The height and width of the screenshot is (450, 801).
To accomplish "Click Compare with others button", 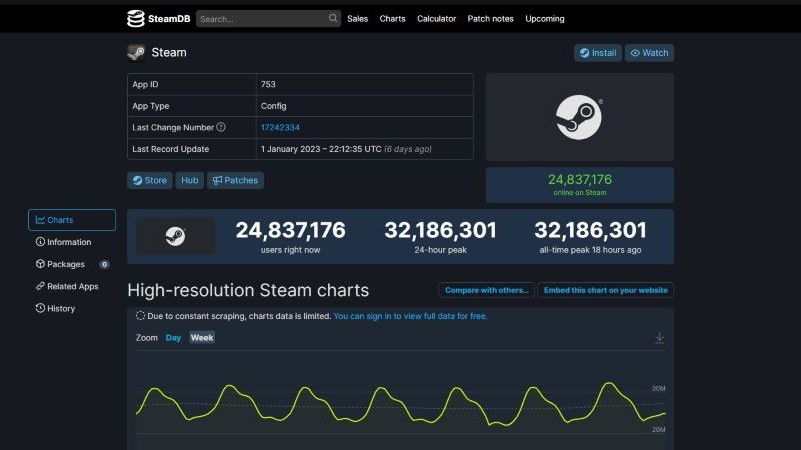I will point(486,290).
